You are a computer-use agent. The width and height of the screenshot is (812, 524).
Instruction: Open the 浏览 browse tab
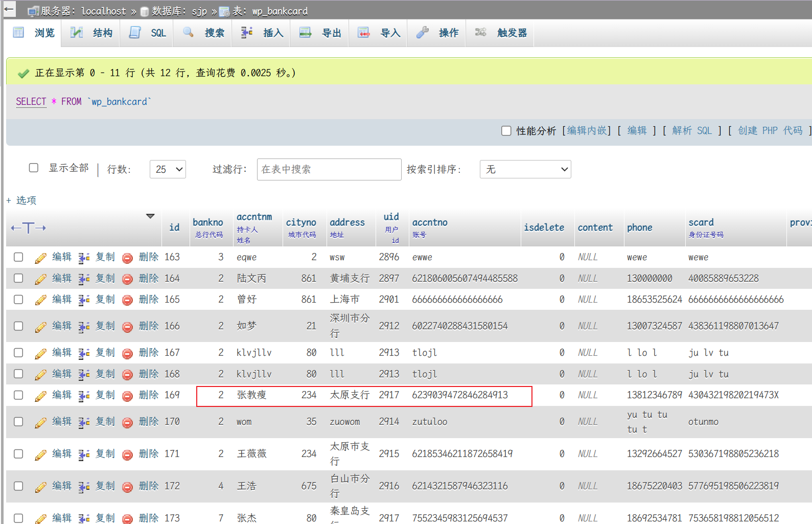click(x=34, y=33)
